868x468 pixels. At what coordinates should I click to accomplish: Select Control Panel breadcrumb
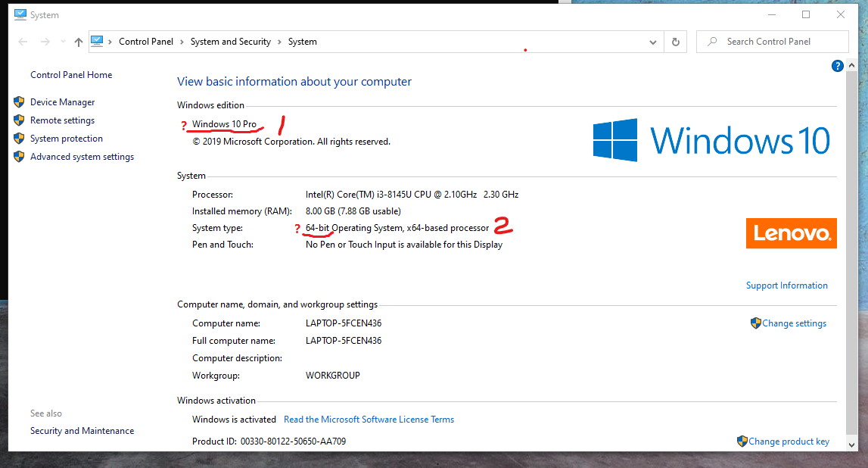146,42
